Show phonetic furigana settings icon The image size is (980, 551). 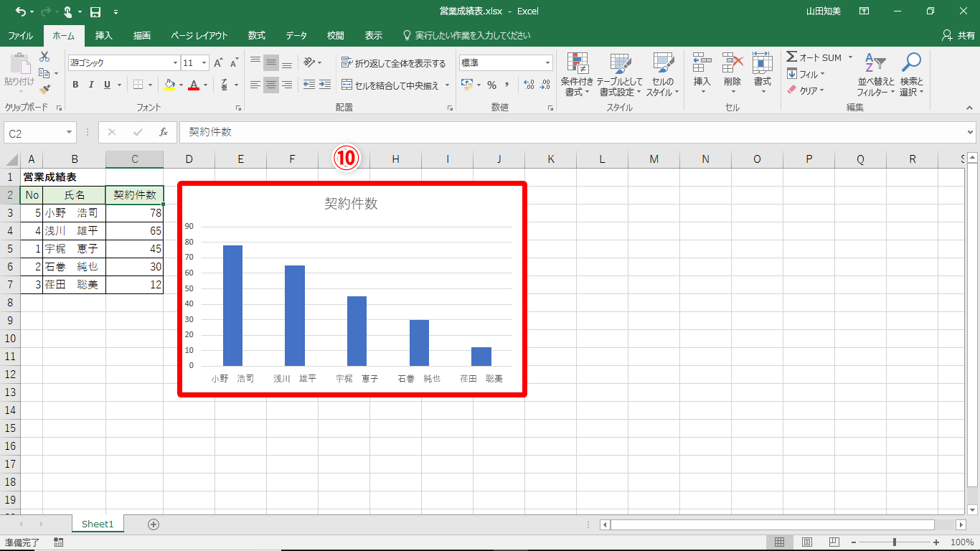point(225,85)
